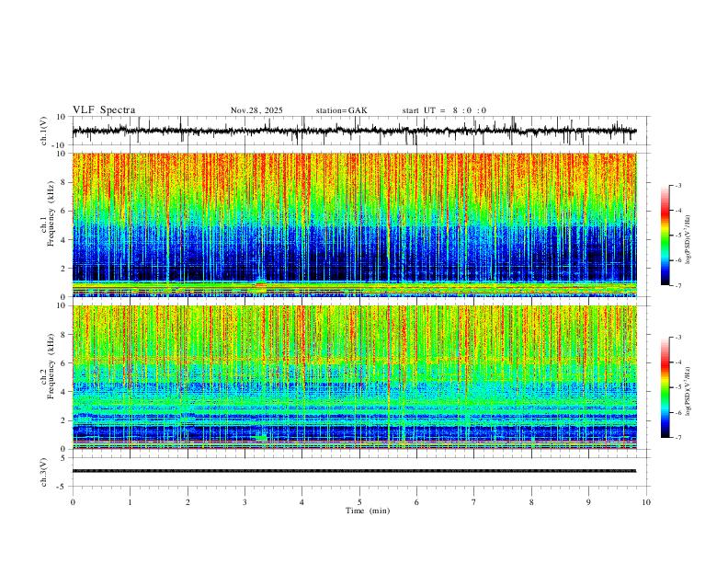Click the "VLF Spectra" plot title
Screen dimensions: 728x563
click(x=104, y=109)
